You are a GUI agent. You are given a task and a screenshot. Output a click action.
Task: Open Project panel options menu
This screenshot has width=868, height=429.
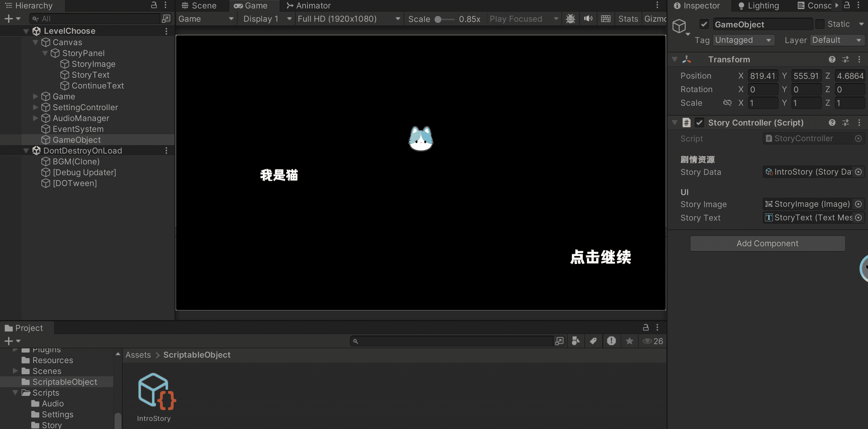coord(657,327)
